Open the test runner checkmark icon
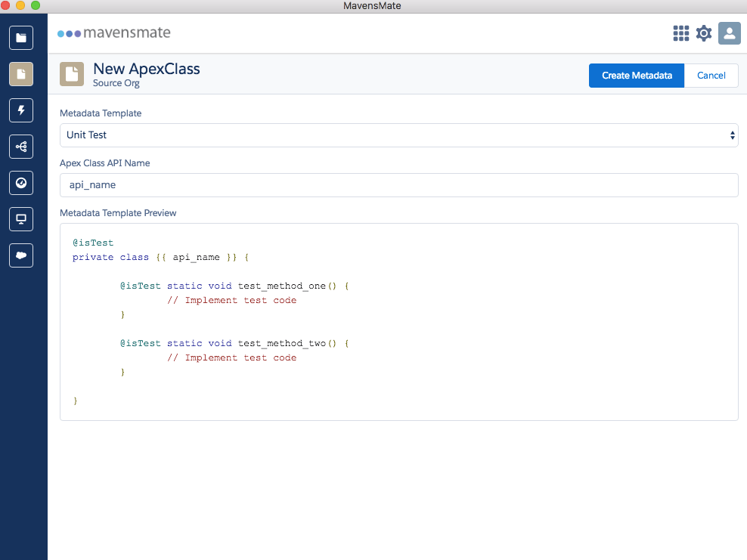747x560 pixels. coord(21,183)
